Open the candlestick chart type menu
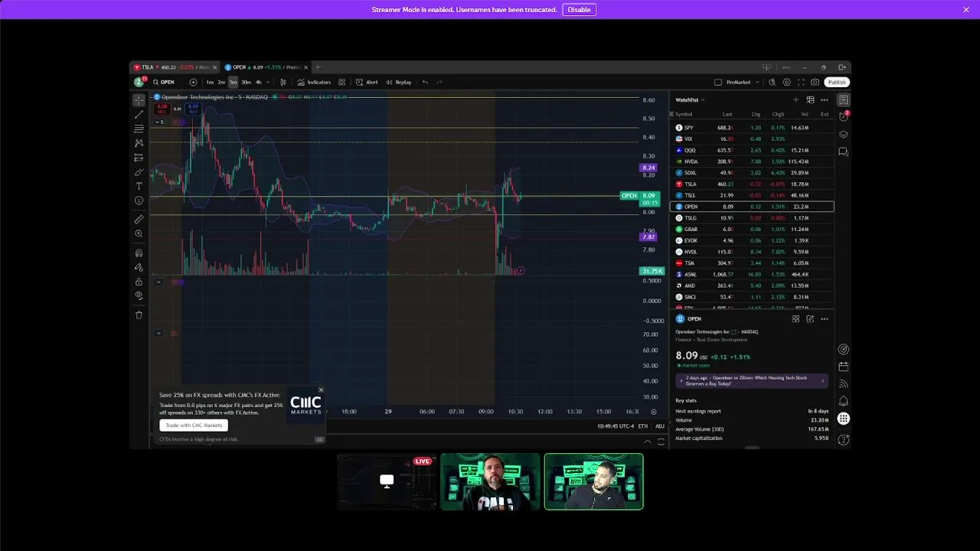This screenshot has height=551, width=980. pyautogui.click(x=283, y=82)
